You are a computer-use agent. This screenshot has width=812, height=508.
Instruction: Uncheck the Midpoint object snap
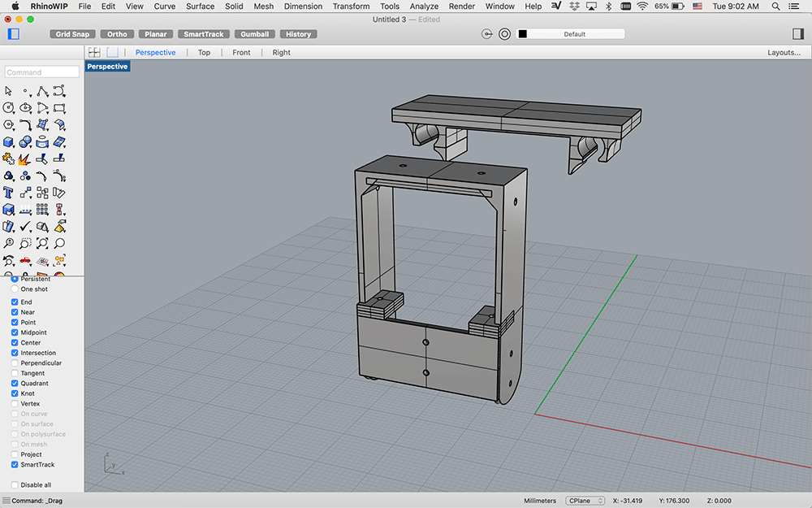tap(15, 332)
